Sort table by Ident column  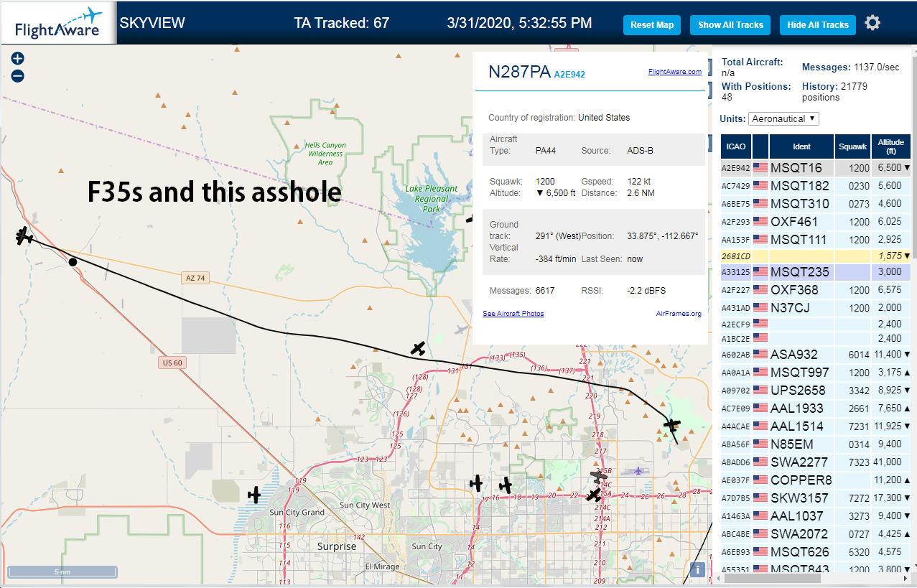801,146
